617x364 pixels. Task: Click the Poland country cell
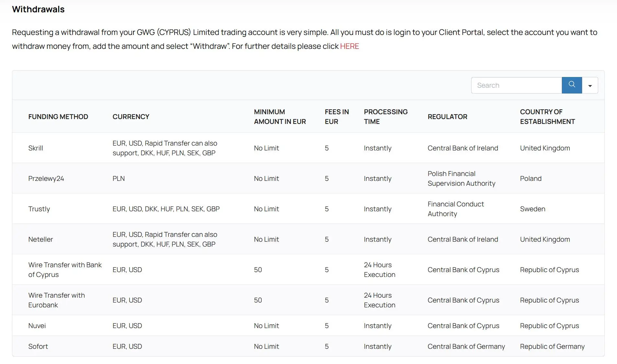pyautogui.click(x=531, y=178)
